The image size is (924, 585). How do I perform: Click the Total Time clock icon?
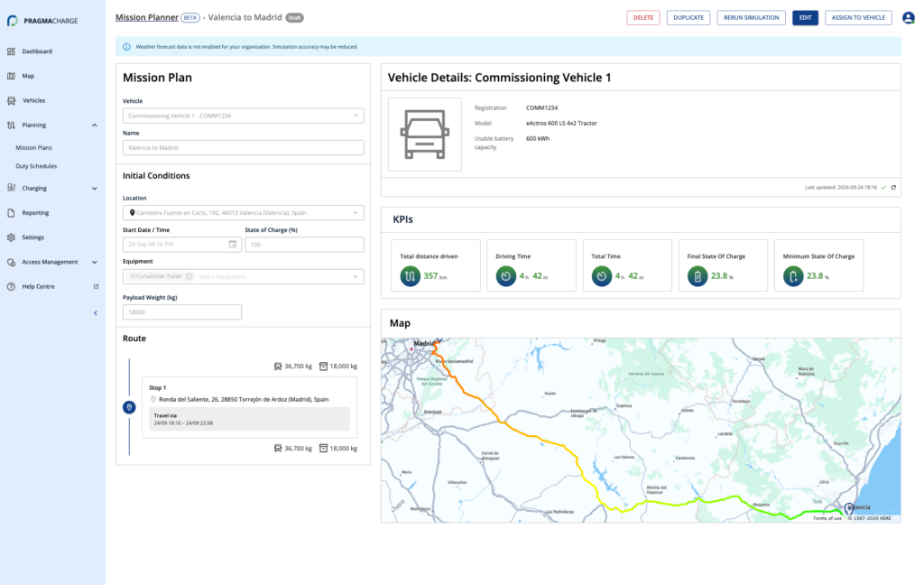pos(601,276)
